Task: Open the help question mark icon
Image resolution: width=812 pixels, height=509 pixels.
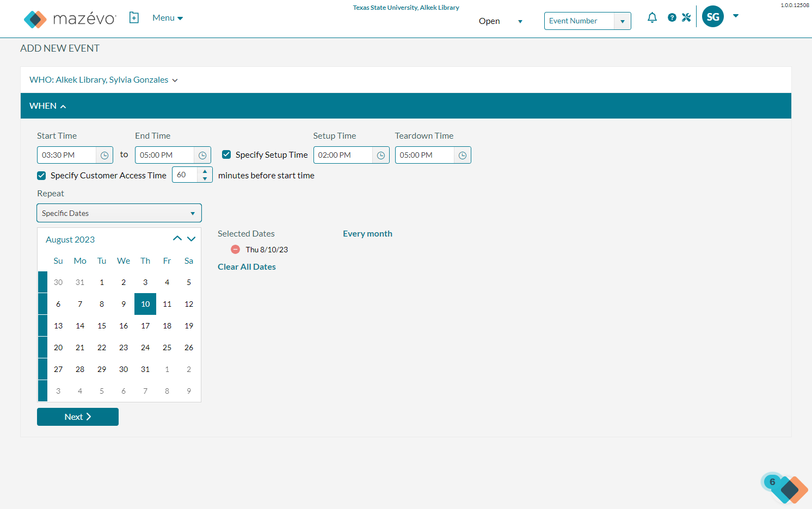Action: point(672,17)
